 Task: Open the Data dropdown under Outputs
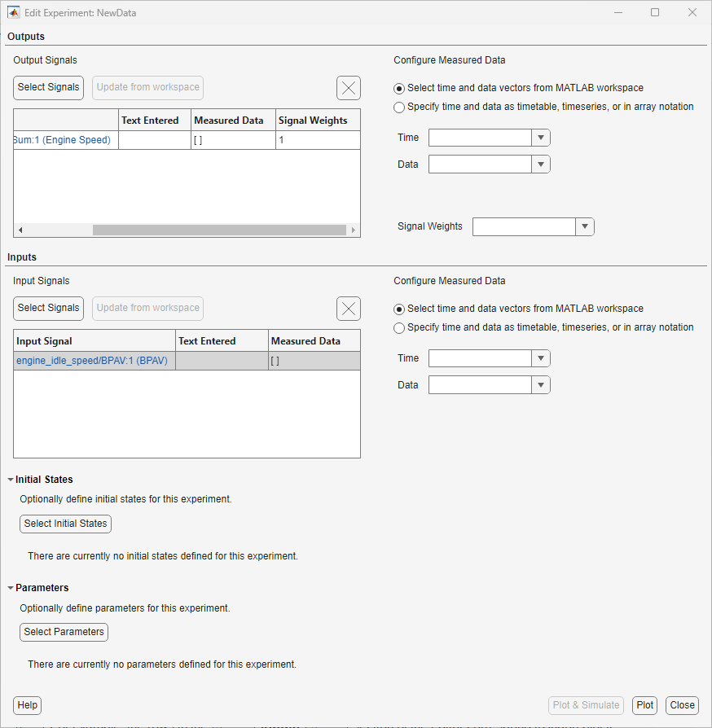coord(540,164)
